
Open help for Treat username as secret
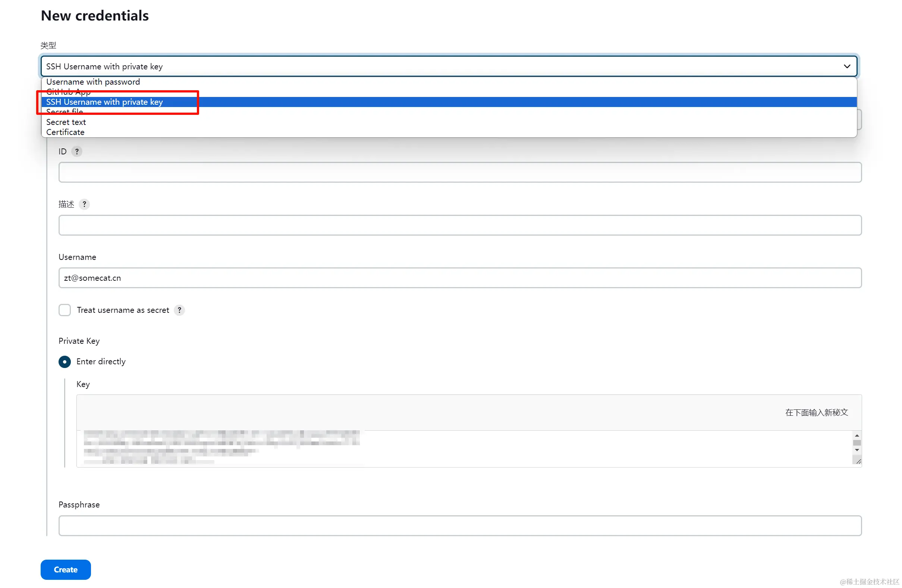(179, 310)
